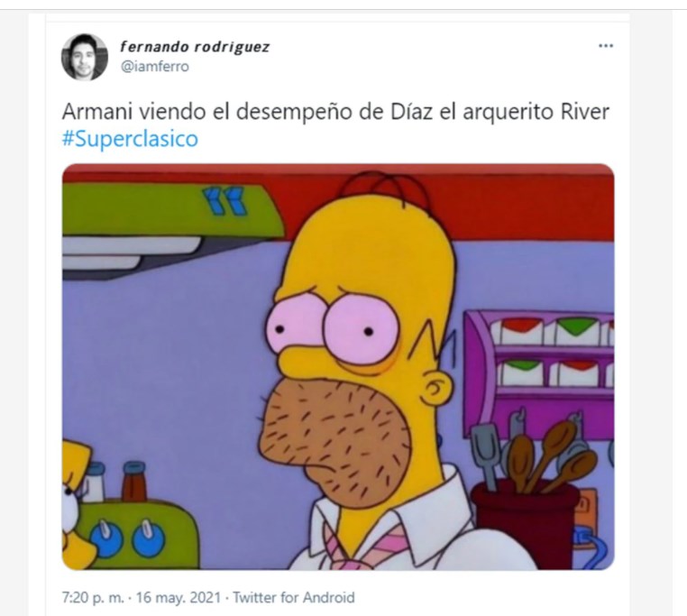Click Homer's ear in the meme
Image resolution: width=687 pixels, height=616 pixels.
click(435, 387)
